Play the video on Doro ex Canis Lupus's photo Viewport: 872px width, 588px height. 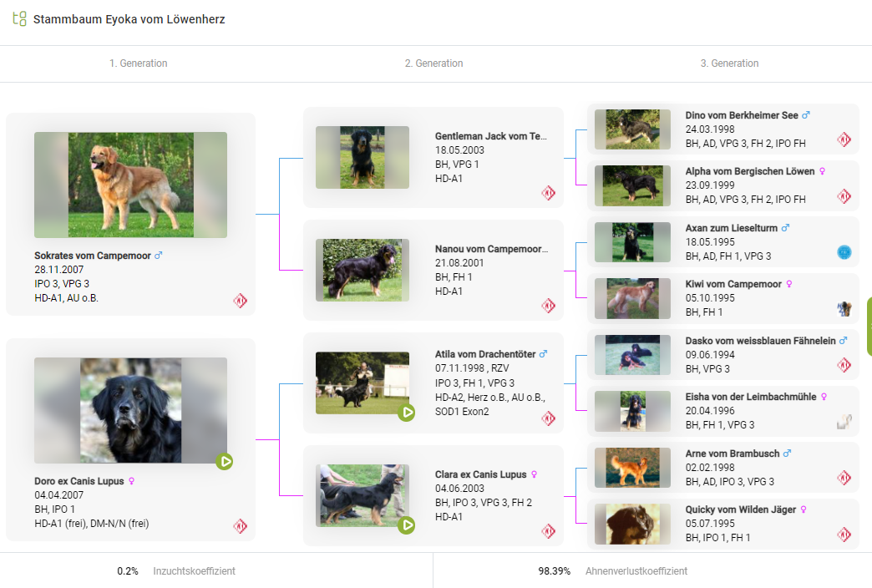click(224, 461)
